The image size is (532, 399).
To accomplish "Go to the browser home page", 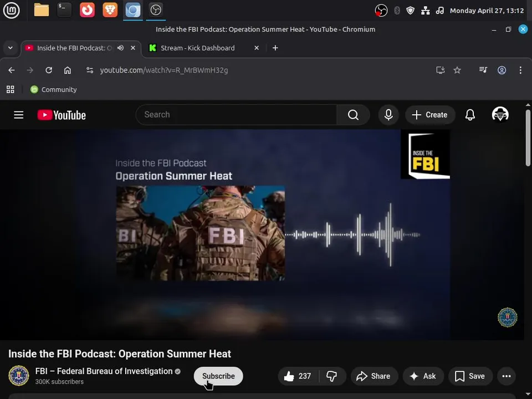I will (68, 70).
